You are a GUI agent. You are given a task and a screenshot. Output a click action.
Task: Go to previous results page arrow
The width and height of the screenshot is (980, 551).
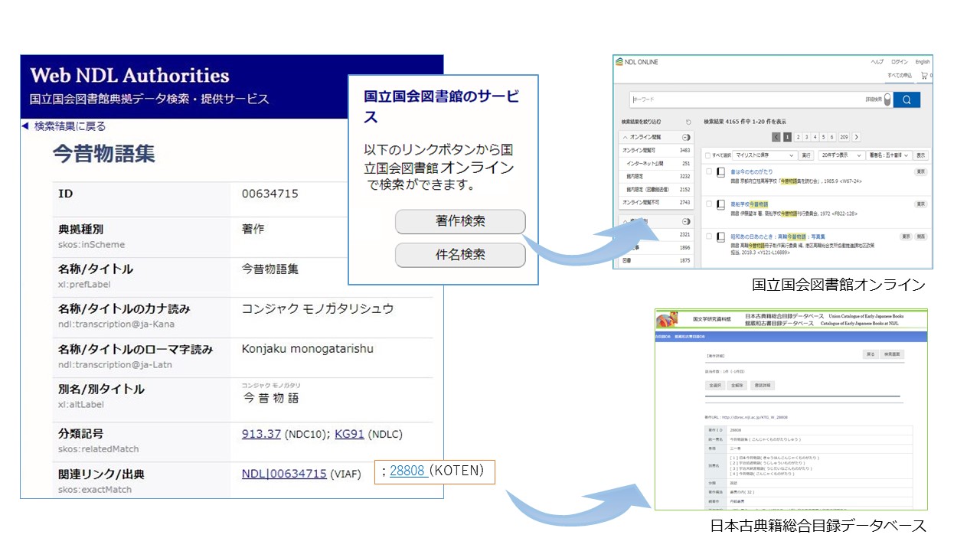point(776,137)
